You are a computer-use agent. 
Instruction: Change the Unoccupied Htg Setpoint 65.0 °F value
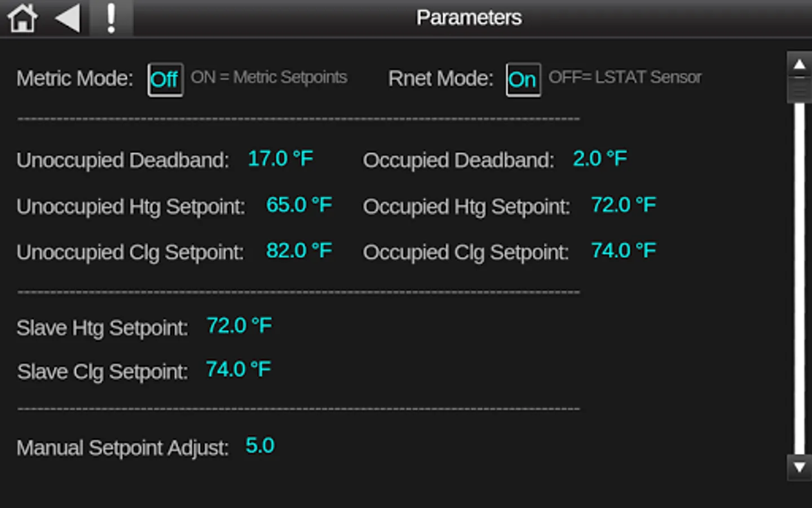(299, 205)
